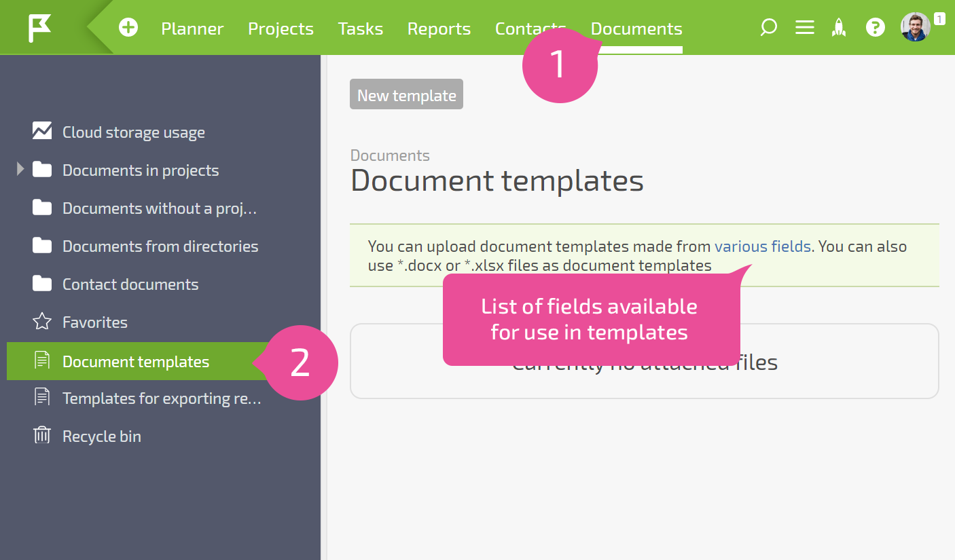Open the Recycle bin
955x560 pixels.
102,436
